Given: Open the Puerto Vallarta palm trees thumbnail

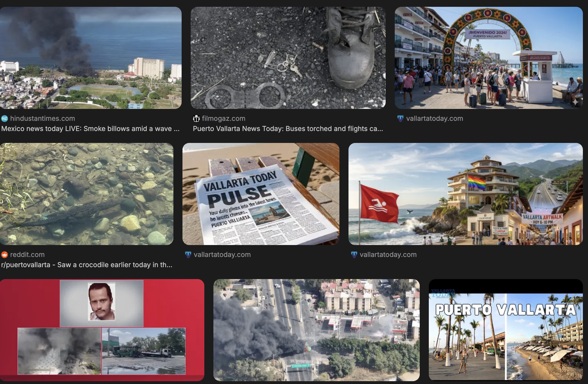Looking at the screenshot, I should (506, 330).
